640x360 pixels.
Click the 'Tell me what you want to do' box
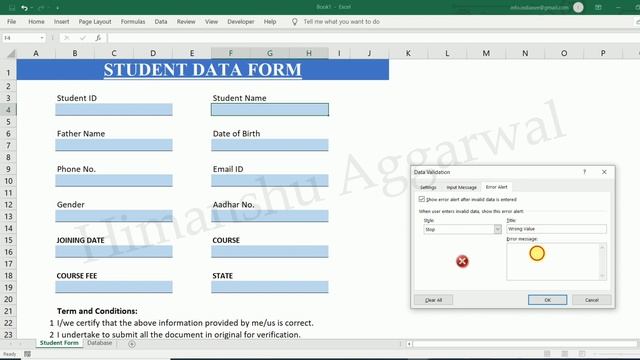tap(342, 22)
